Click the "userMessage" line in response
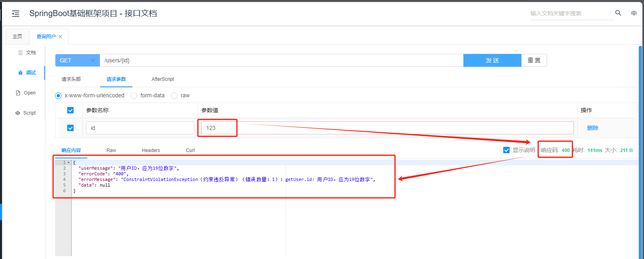644x259 pixels. click(129, 169)
